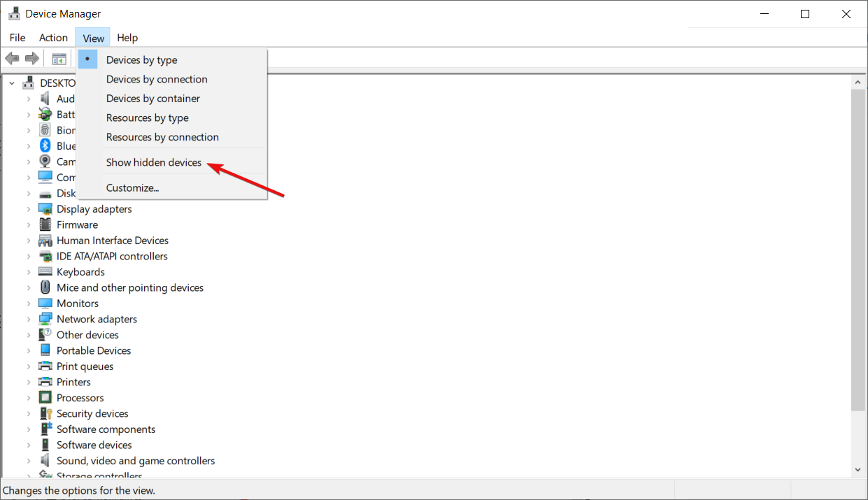Expand the Firmware node
Image resolution: width=868 pixels, height=500 pixels.
click(x=29, y=224)
